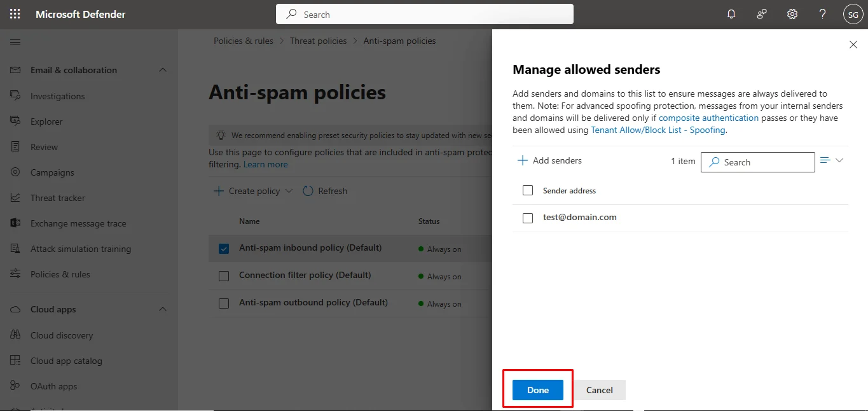This screenshot has width=868, height=411.
Task: Open the app launcher waffle icon
Action: (15, 14)
